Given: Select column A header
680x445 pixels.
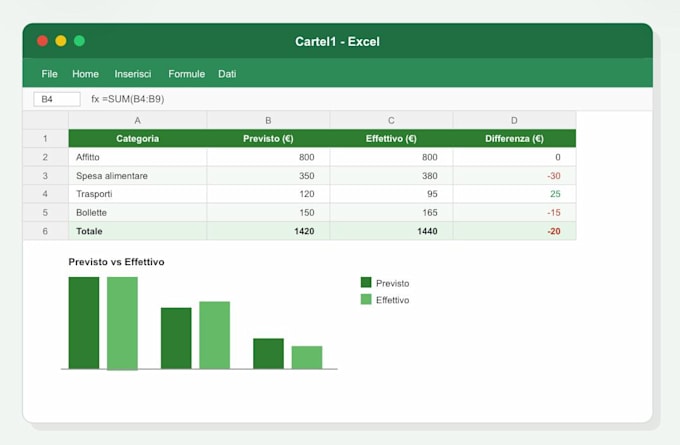Looking at the screenshot, I should tap(137, 120).
